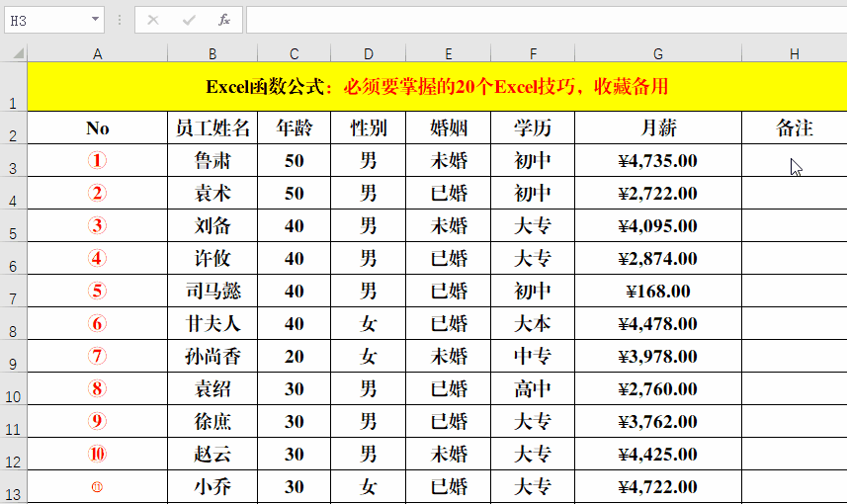Open the Insert Function fx icon
This screenshot has height=504, width=847.
pos(223,21)
